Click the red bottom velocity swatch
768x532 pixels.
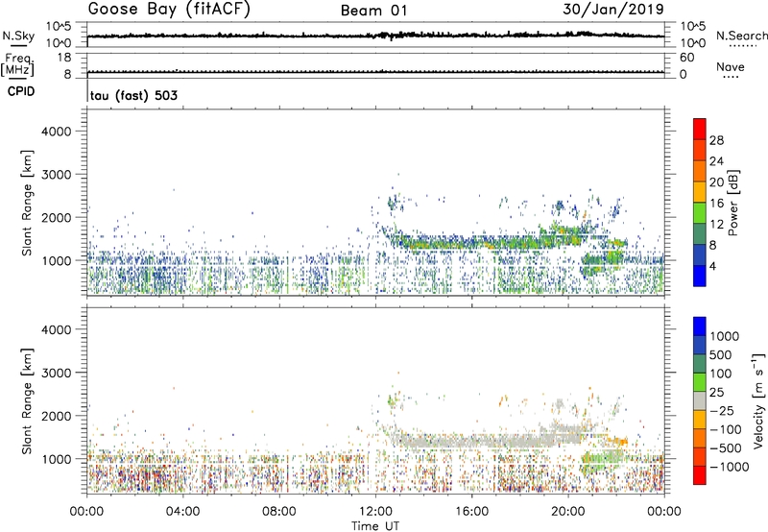pos(700,475)
